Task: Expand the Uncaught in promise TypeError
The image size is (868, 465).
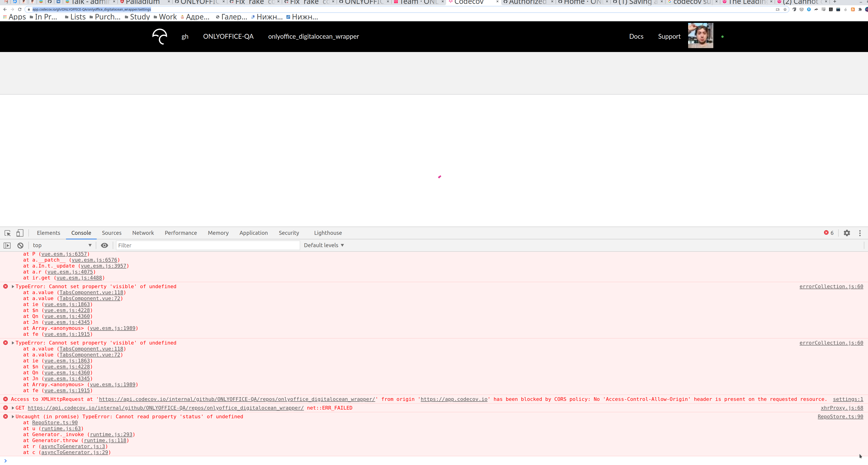Action: click(x=13, y=416)
